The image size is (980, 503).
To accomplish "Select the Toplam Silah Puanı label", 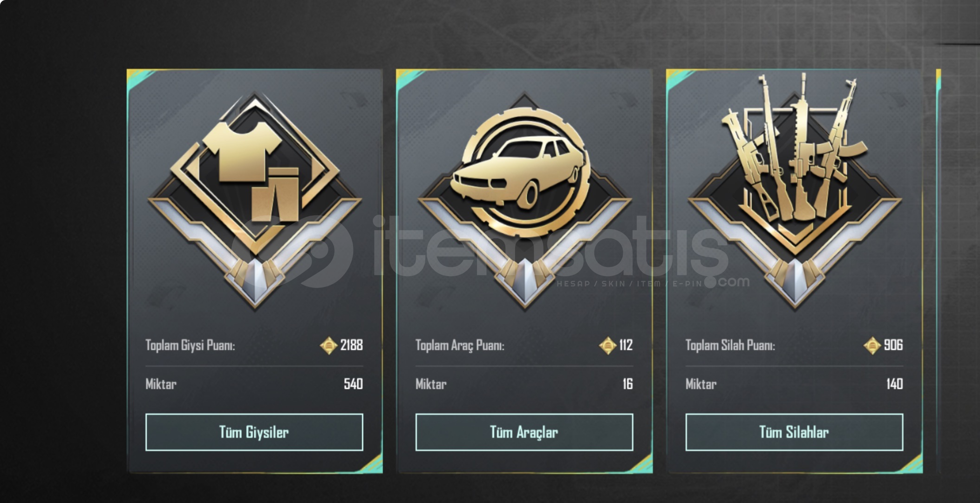I will 730,346.
